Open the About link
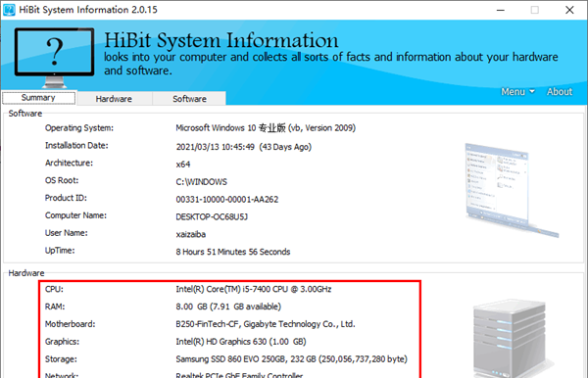 tap(560, 92)
